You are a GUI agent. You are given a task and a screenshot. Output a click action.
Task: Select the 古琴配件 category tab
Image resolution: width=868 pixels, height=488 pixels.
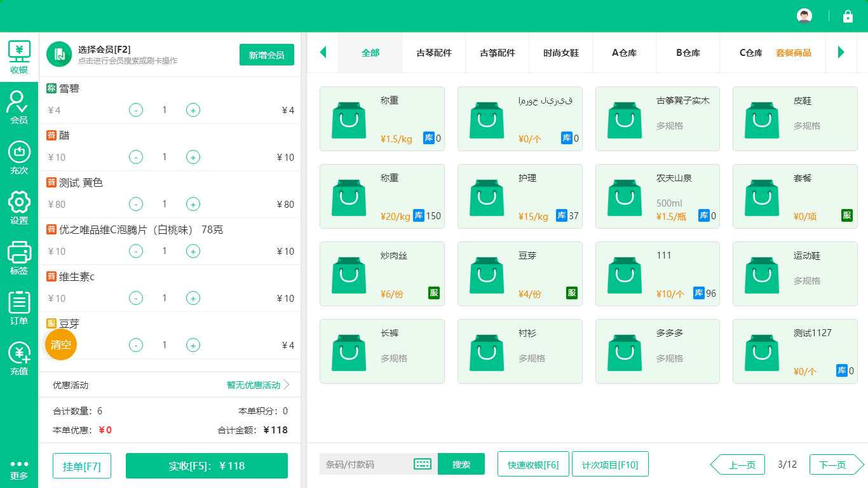click(x=434, y=53)
